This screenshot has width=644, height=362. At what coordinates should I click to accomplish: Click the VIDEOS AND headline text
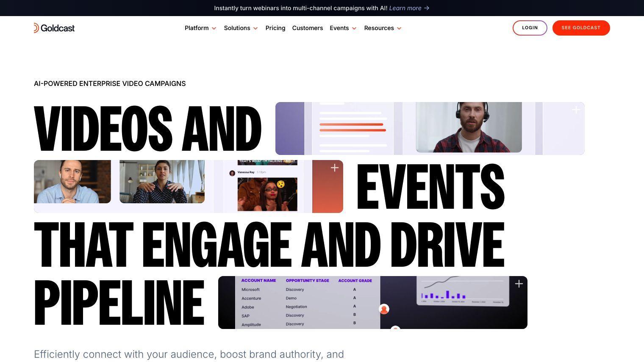click(147, 129)
